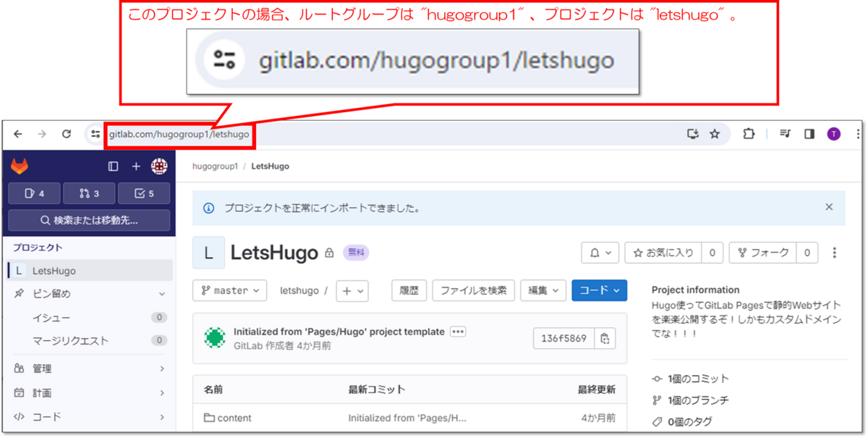Expand commit description ellipsis button
The height and width of the screenshot is (438, 868).
(458, 332)
